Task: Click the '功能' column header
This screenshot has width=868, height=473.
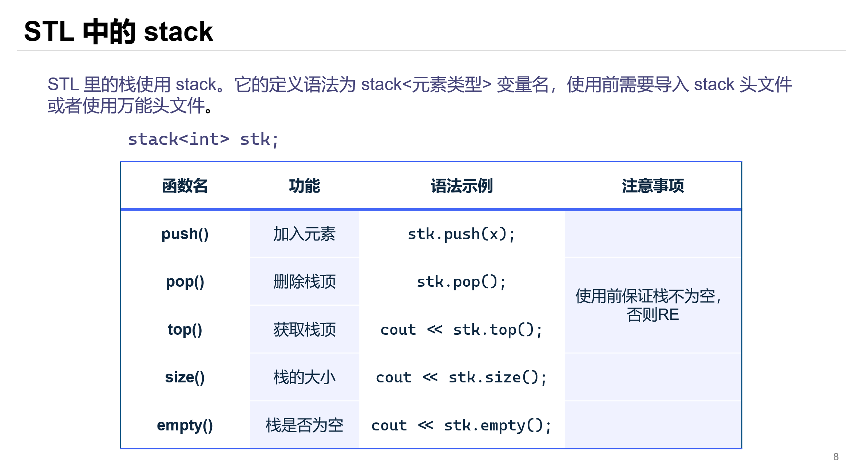Action: pos(304,186)
